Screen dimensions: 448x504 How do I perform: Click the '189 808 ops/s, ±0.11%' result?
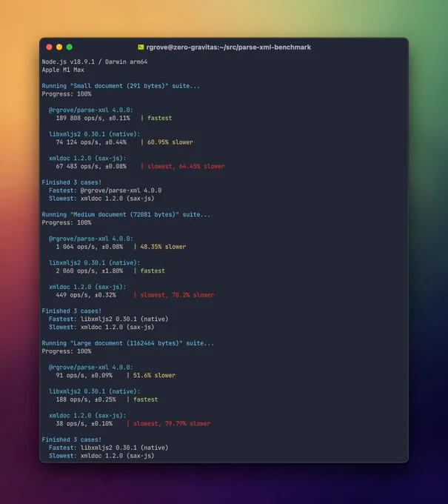tap(93, 118)
